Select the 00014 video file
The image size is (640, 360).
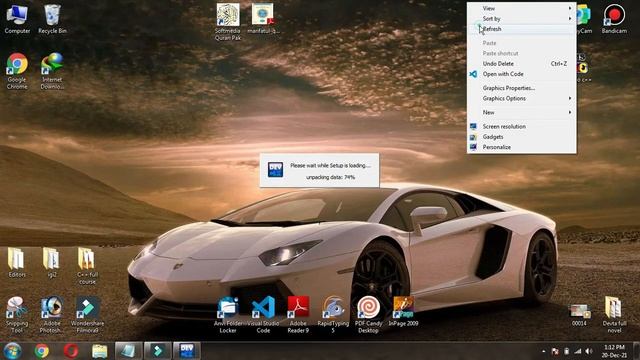pyautogui.click(x=579, y=315)
